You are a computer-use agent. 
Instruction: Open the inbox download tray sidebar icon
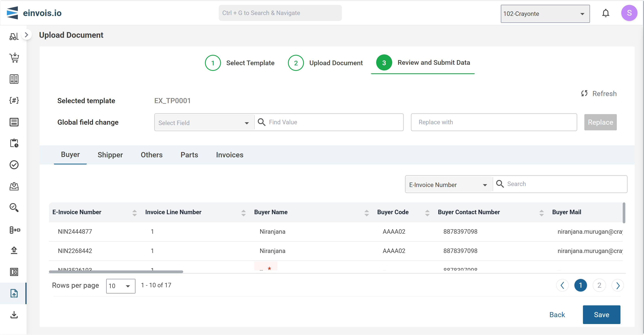[14, 186]
